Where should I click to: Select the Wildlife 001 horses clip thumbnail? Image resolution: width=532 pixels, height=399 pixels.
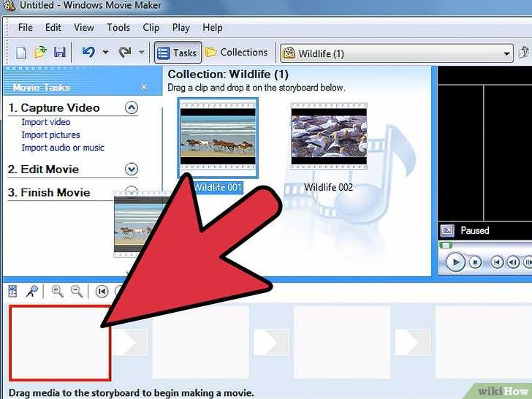click(218, 137)
